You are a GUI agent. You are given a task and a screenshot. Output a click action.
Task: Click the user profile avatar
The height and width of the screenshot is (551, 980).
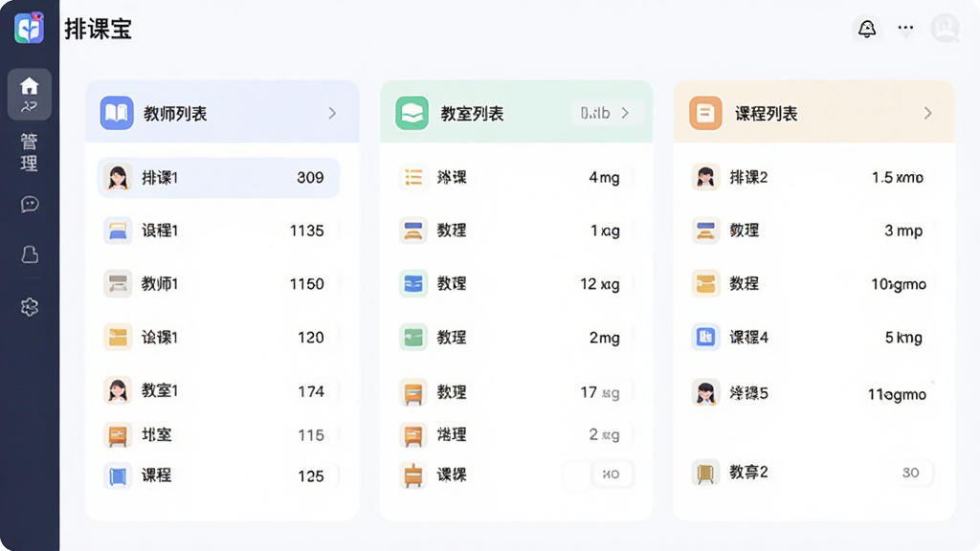click(945, 29)
